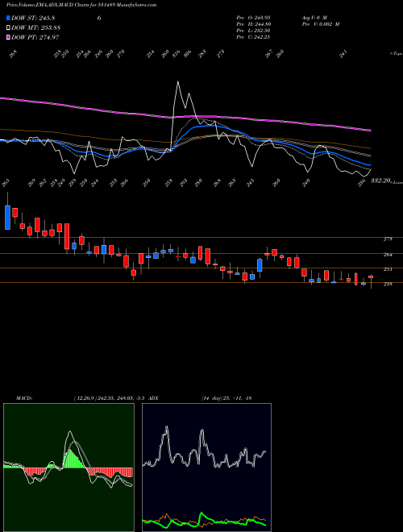Click the 'Pre C: 242.25' value
Screen dimensions: 403x532
[253, 38]
